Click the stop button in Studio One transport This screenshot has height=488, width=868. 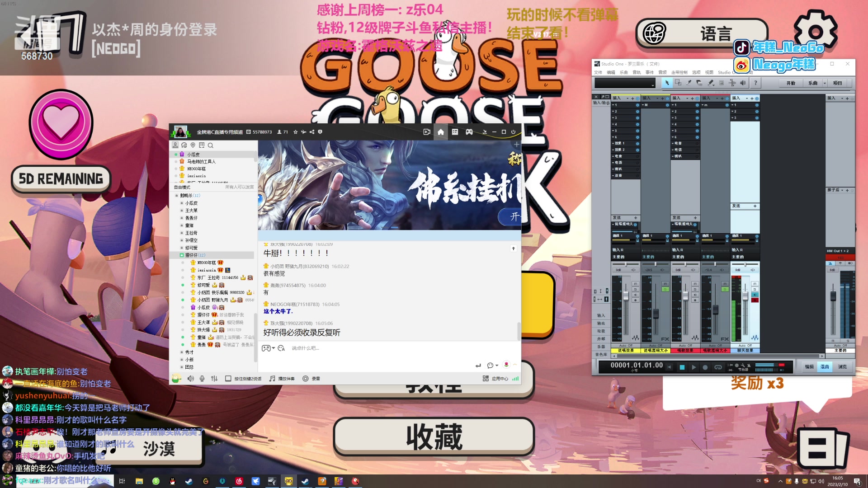tap(682, 367)
